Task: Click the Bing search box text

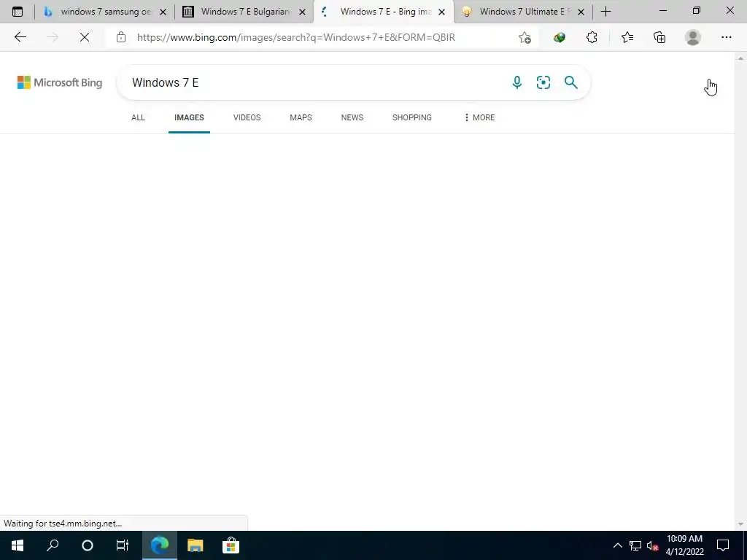Action: click(x=166, y=82)
